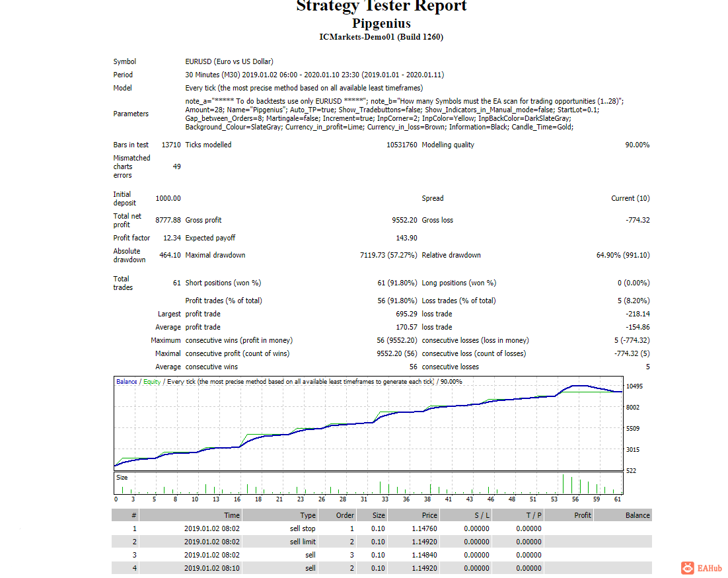728x578 pixels.
Task: Click Average profit trade value "170.57"
Action: tap(406, 327)
